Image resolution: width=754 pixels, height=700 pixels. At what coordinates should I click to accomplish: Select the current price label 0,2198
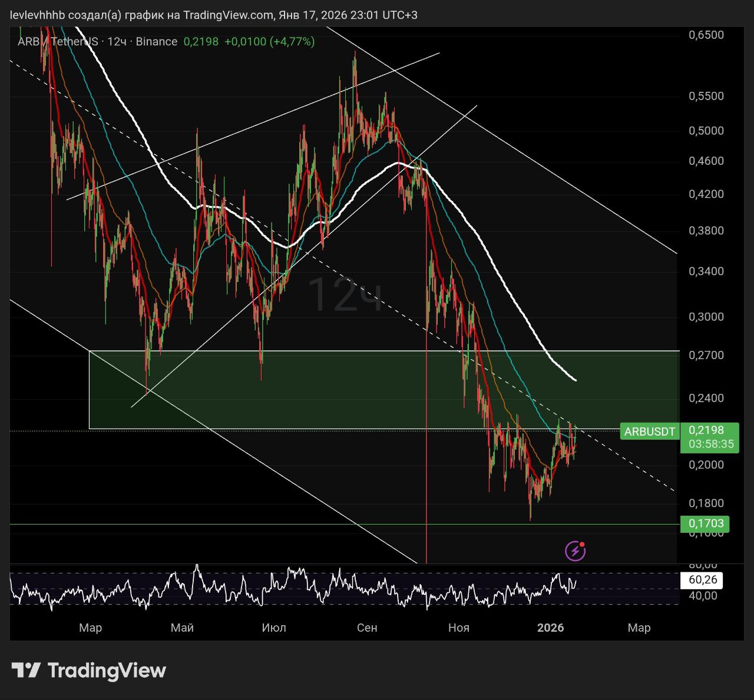(706, 430)
